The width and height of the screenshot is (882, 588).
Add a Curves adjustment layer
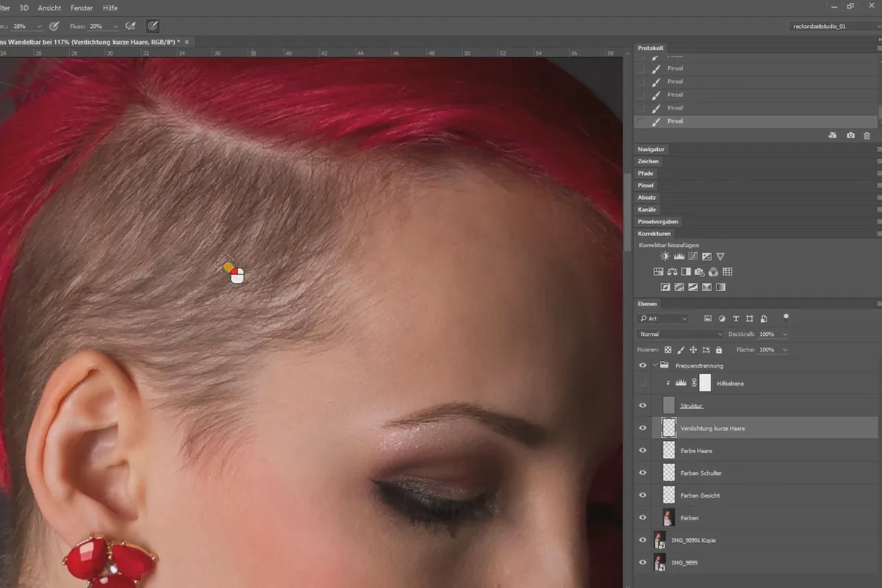(692, 257)
